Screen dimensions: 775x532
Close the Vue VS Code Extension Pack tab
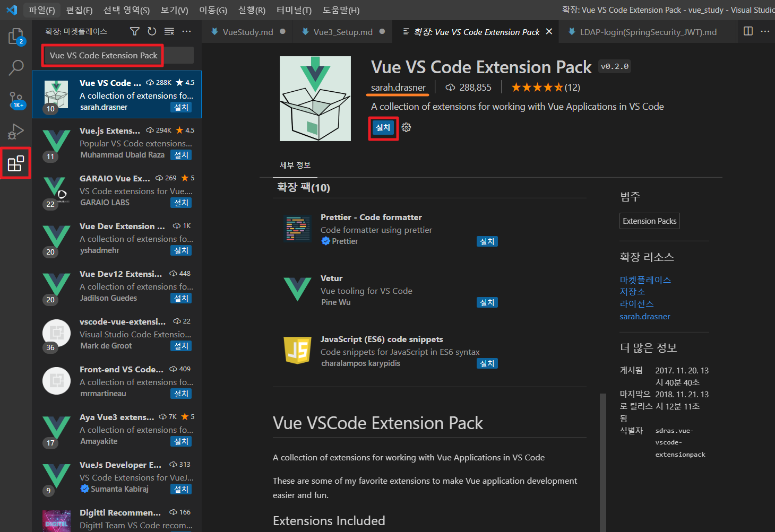click(x=549, y=32)
